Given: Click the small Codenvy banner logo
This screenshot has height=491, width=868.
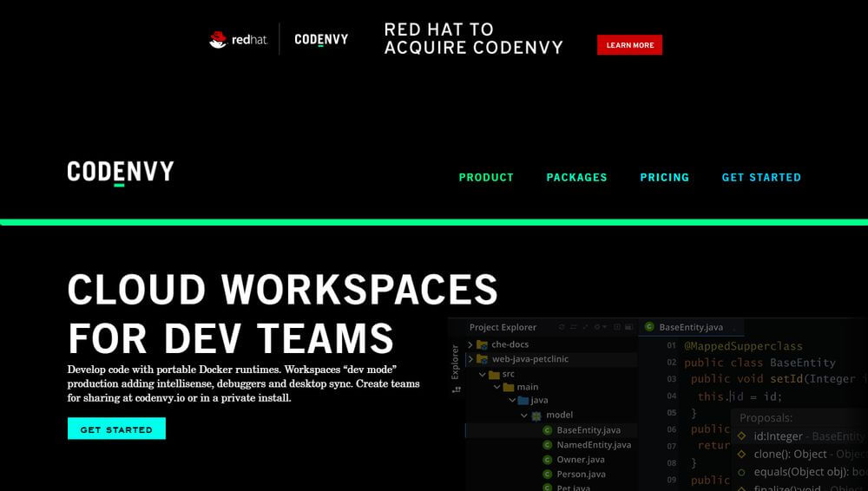Looking at the screenshot, I should click(321, 39).
